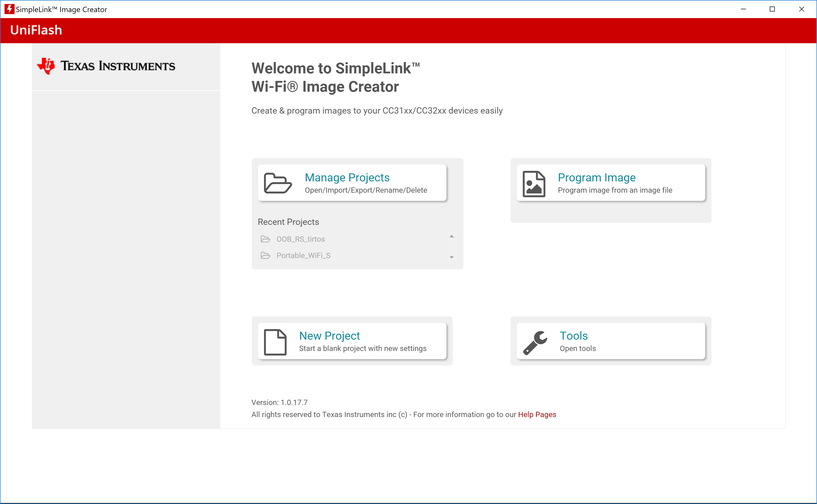Click the Recent Projects label
This screenshot has width=817, height=504.
point(288,222)
